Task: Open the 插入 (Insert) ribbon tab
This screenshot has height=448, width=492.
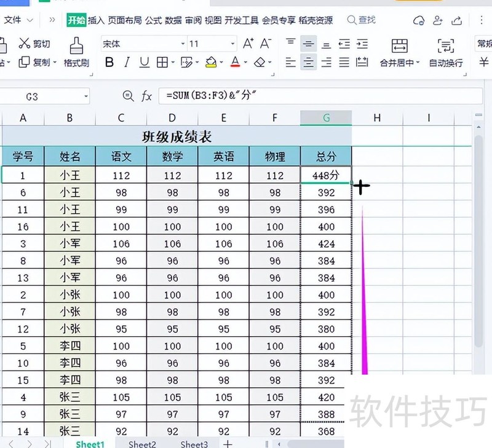Action: (96, 20)
